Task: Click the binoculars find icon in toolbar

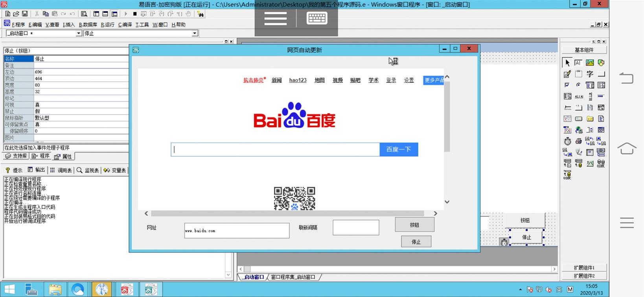Action: [201, 14]
